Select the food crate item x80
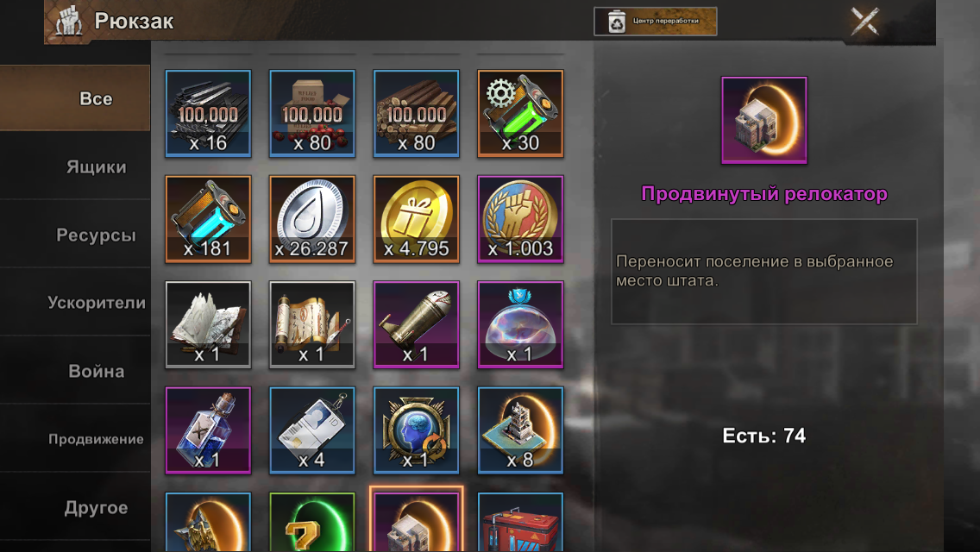Viewport: 980px width, 552px height. tap(312, 113)
